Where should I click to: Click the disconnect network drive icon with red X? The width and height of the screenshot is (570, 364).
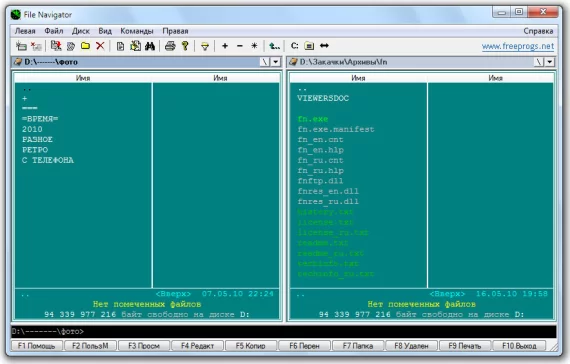(x=36, y=46)
